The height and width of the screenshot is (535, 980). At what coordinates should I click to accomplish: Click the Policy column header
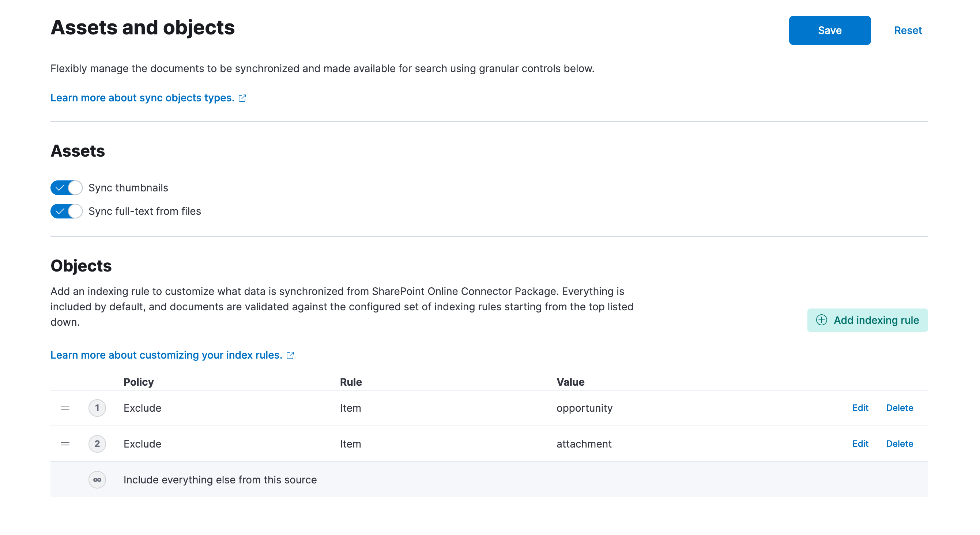coord(139,382)
